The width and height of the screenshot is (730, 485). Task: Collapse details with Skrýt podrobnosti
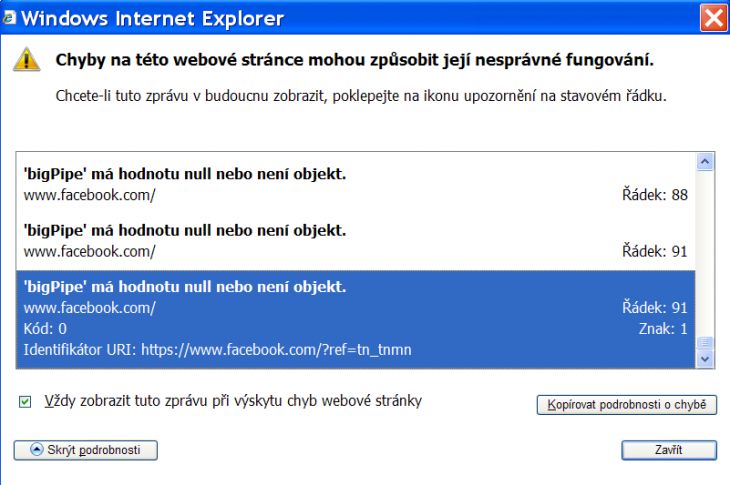(x=86, y=450)
